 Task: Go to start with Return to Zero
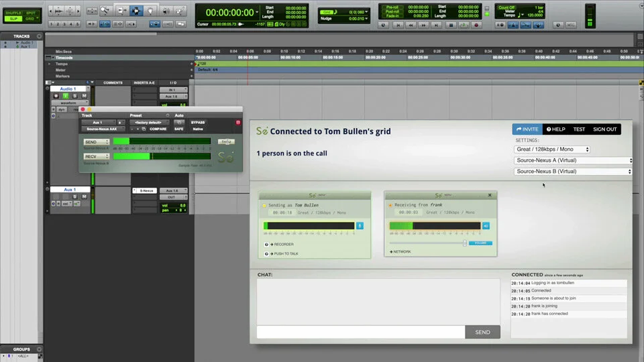[x=398, y=25]
